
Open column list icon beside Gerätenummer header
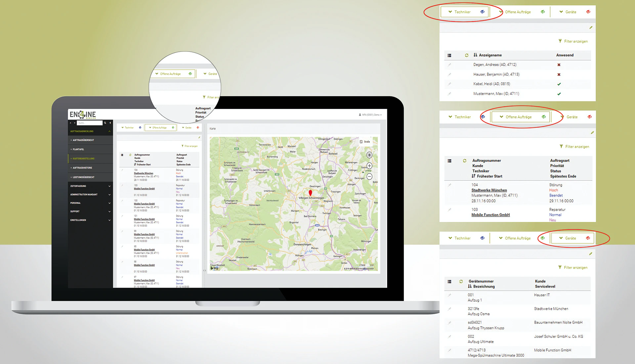(449, 282)
